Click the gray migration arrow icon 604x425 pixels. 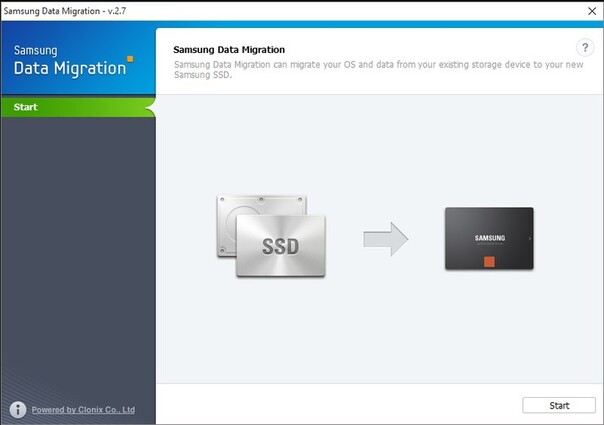[x=386, y=239]
